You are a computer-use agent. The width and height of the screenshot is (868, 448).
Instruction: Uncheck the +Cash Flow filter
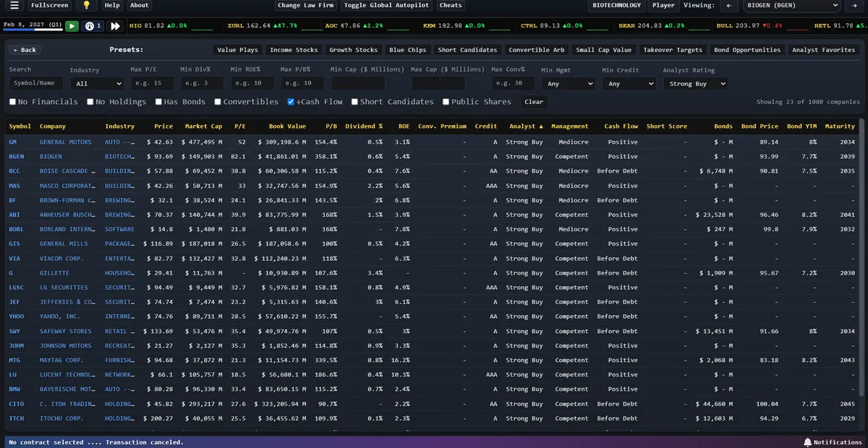(x=291, y=102)
